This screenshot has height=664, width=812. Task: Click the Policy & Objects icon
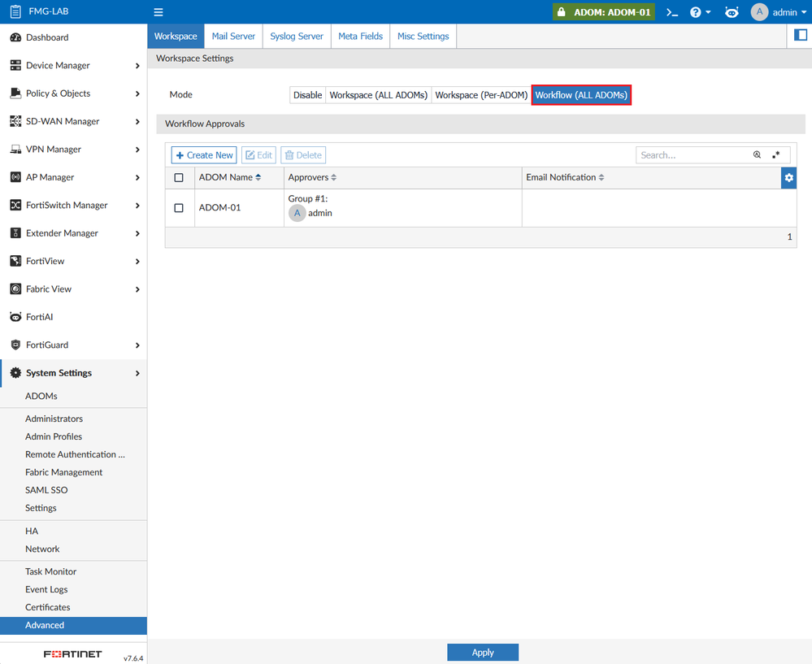click(x=15, y=93)
